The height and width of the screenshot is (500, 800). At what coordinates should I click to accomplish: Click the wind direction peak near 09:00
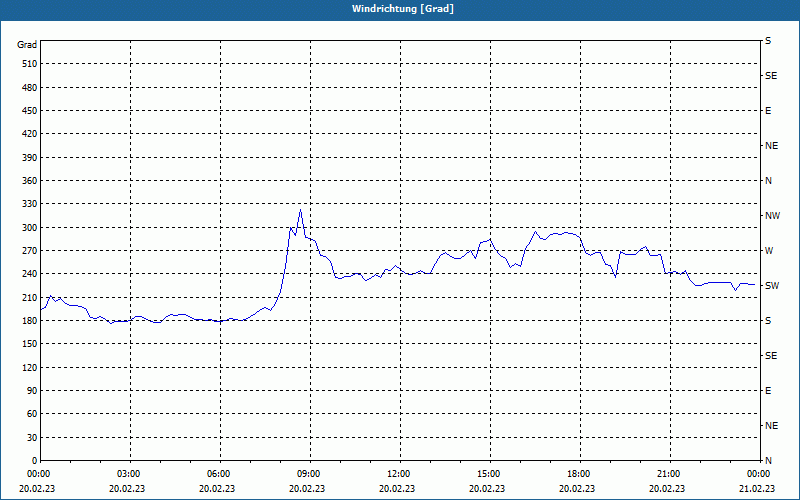point(301,210)
